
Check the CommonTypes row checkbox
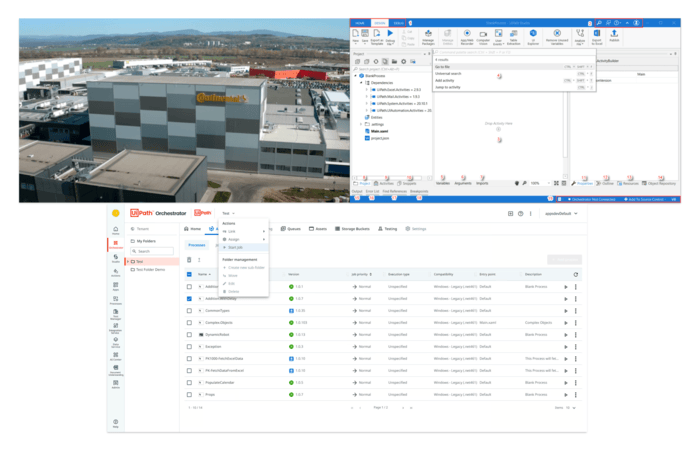(189, 310)
